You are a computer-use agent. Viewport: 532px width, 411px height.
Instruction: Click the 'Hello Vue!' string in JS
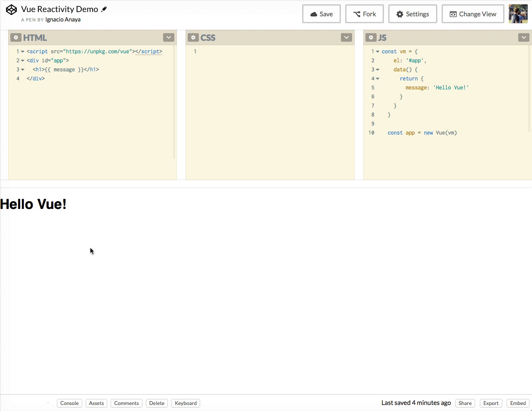[451, 88]
